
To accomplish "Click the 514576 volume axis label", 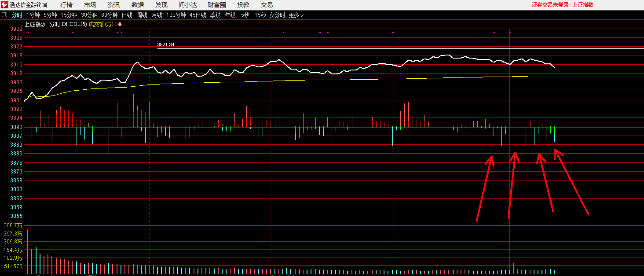I will click(13, 266).
